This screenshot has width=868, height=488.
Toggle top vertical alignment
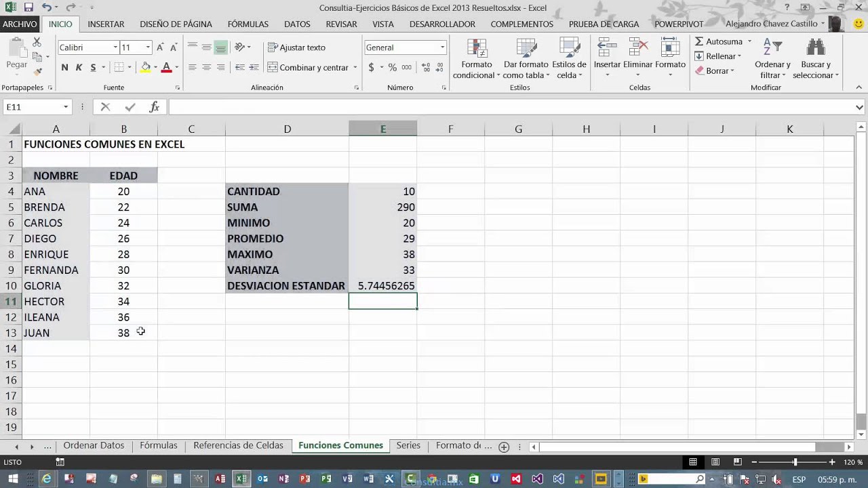point(193,47)
